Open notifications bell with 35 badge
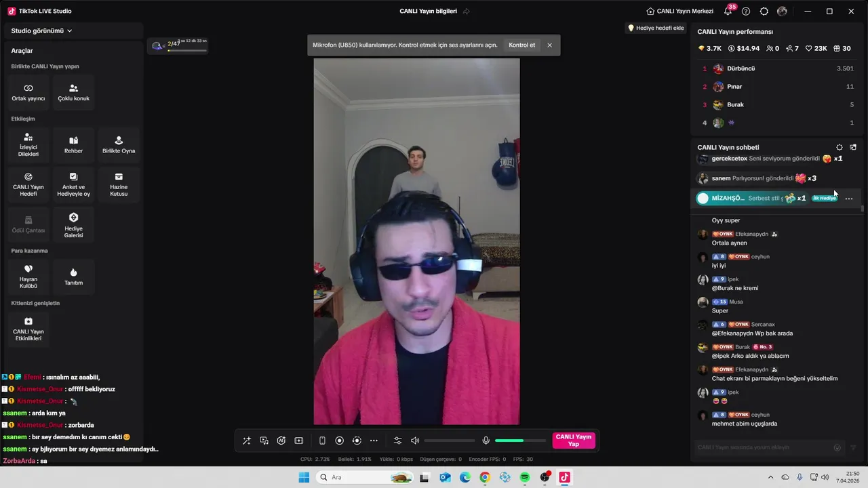Viewport: 868px width, 488px height. pyautogui.click(x=728, y=11)
